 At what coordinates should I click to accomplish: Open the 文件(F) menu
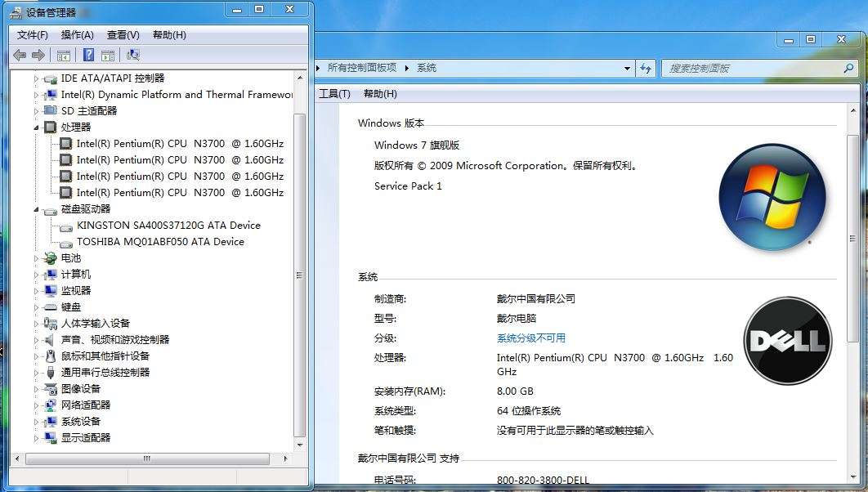pyautogui.click(x=33, y=35)
